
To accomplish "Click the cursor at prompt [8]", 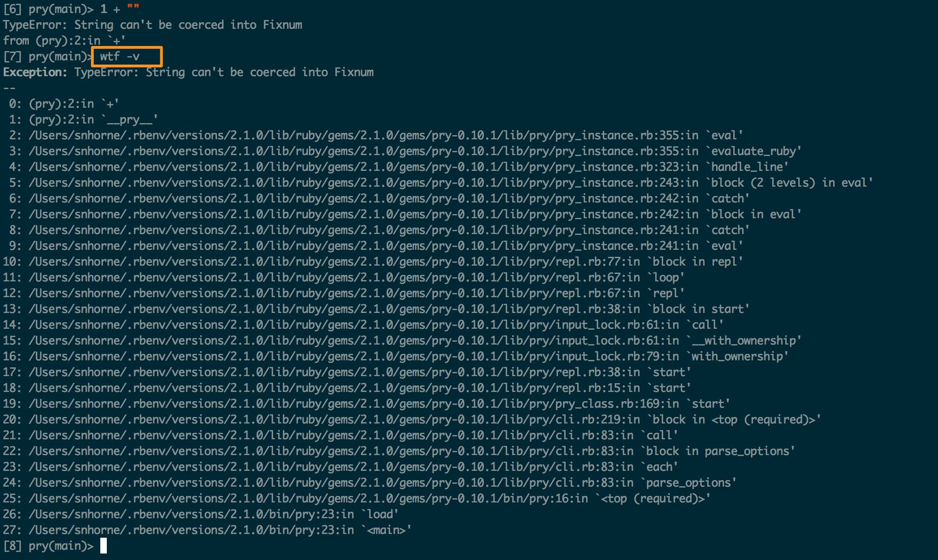I will pos(104,546).
